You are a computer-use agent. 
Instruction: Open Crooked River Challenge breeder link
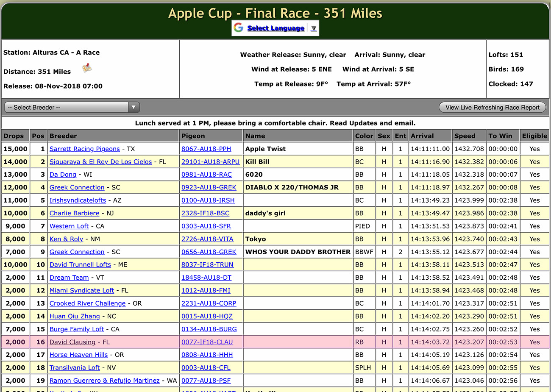click(x=87, y=303)
